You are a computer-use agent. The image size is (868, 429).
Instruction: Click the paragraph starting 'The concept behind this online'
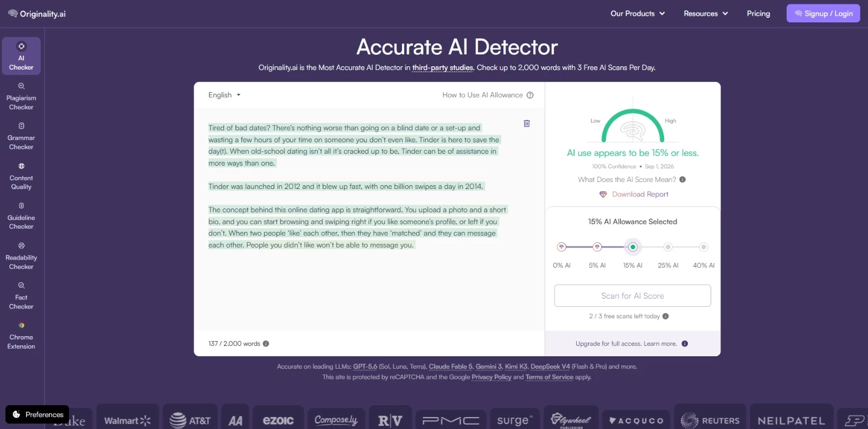tap(357, 228)
